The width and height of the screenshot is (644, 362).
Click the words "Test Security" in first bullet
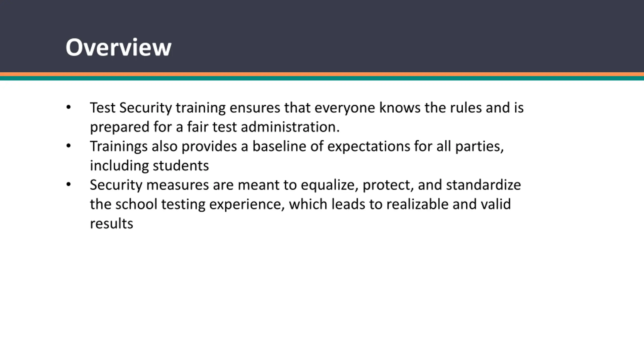tap(131, 108)
